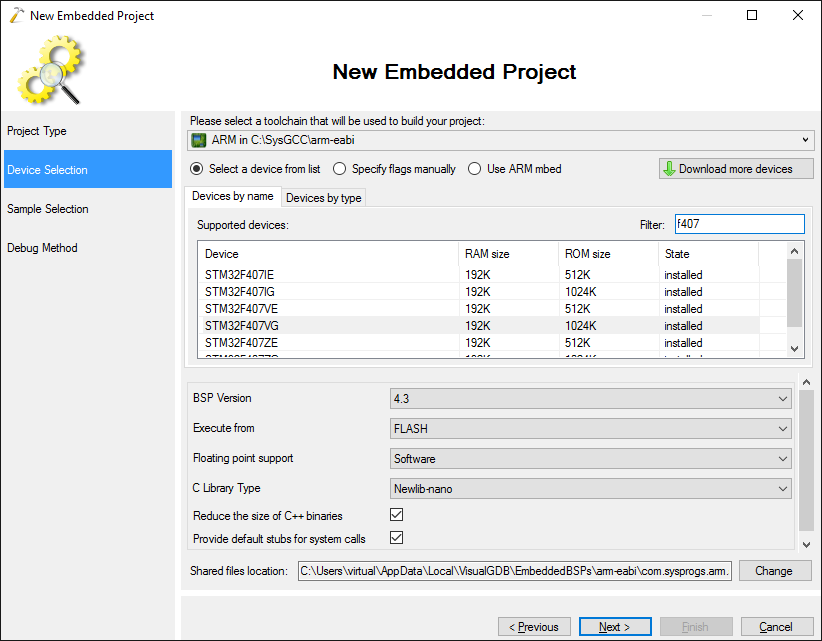Open the Device Selection step

(x=88, y=169)
